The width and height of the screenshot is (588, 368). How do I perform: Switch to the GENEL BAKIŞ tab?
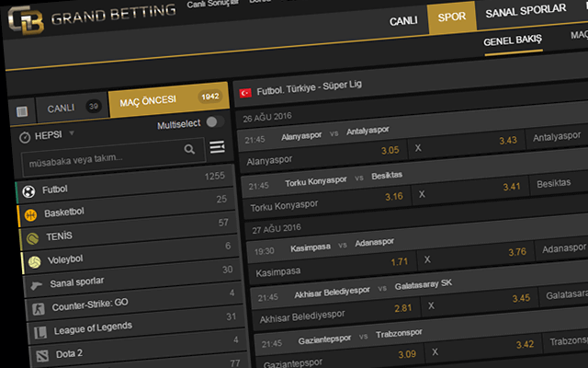[513, 40]
